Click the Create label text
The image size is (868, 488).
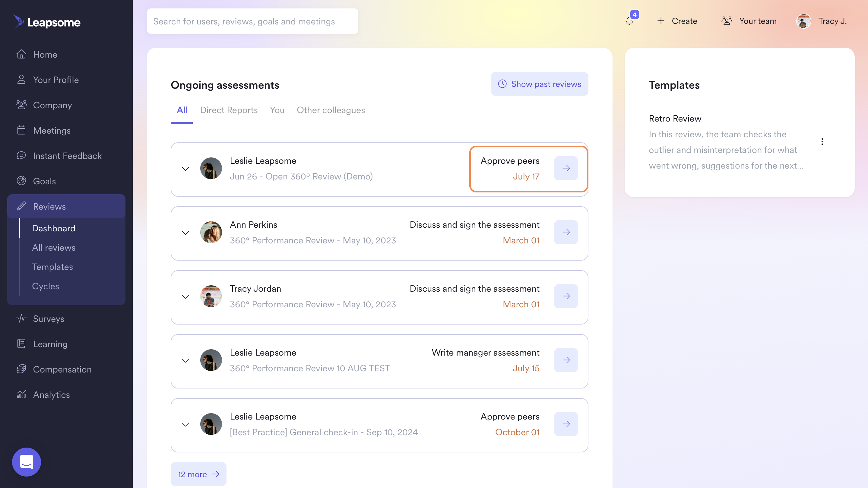684,21
